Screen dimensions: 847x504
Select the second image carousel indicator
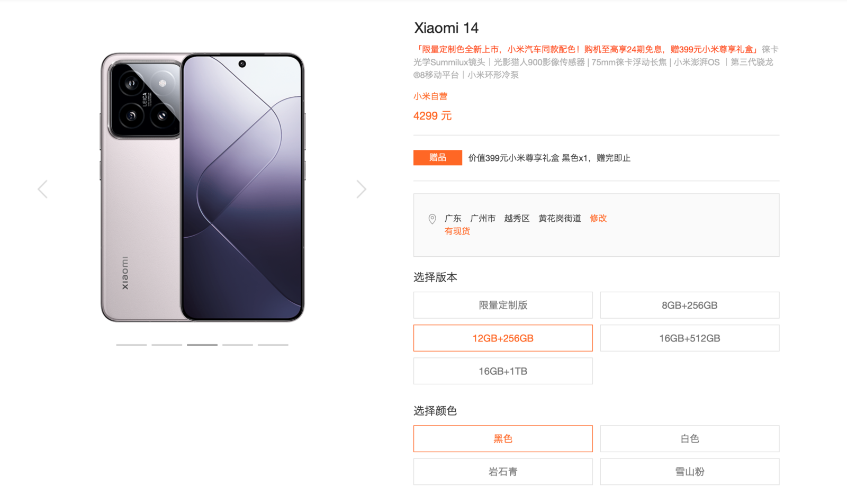point(167,345)
